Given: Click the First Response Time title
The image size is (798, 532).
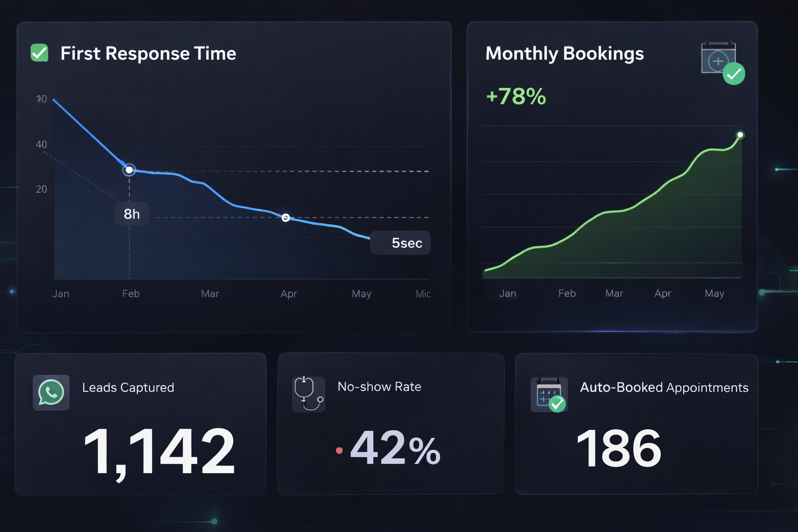Looking at the screenshot, I should coord(148,53).
